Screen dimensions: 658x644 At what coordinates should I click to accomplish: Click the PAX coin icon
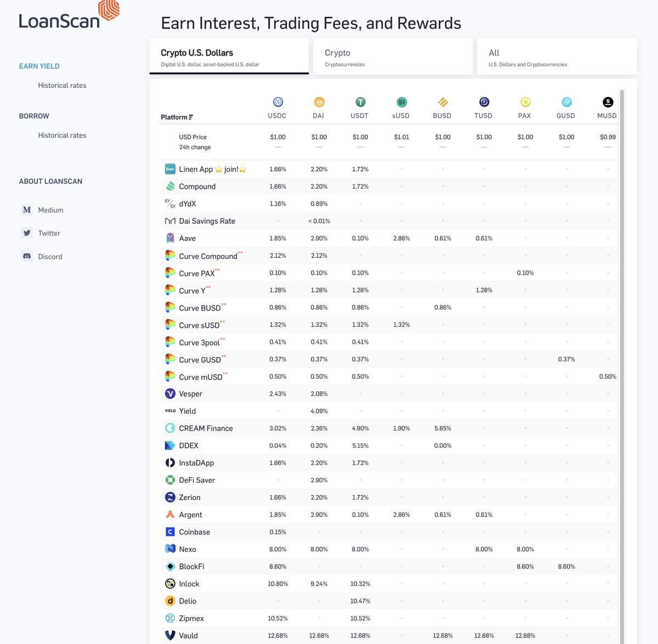(525, 102)
